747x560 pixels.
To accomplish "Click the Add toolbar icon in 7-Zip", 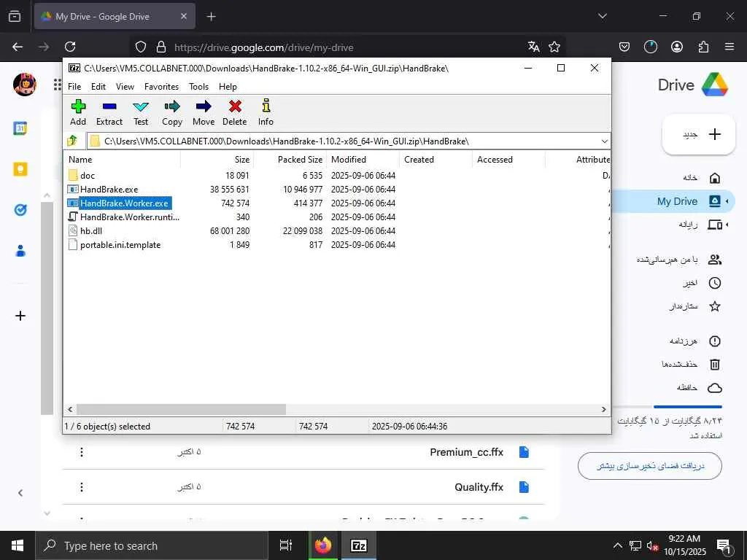I will click(x=78, y=112).
